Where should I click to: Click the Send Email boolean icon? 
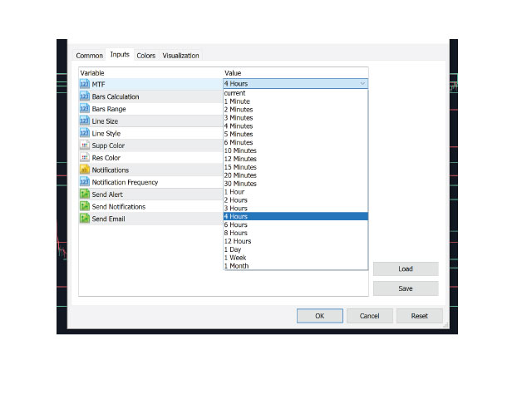[x=85, y=219]
